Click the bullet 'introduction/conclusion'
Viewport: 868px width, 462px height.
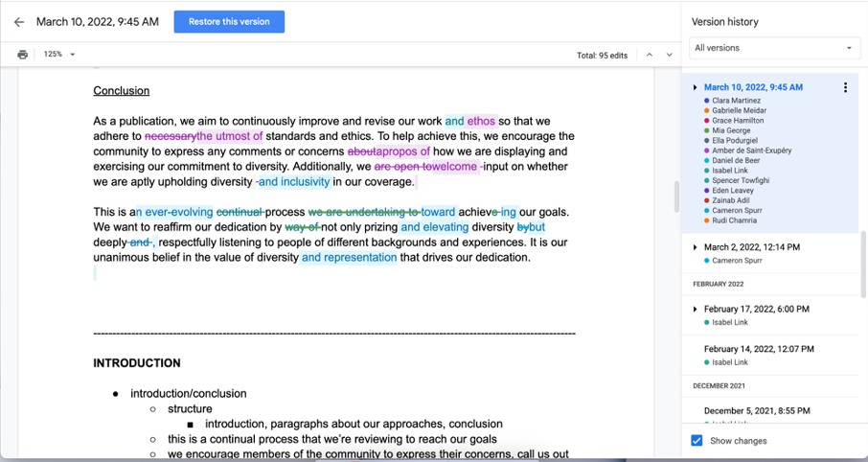pos(188,394)
